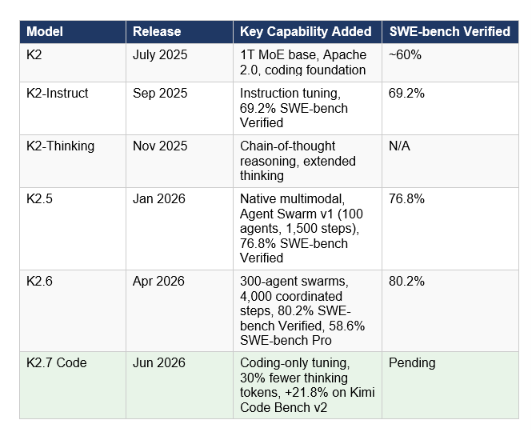The image size is (531, 431).
Task: Select the Key Capability Added header
Action: (307, 32)
